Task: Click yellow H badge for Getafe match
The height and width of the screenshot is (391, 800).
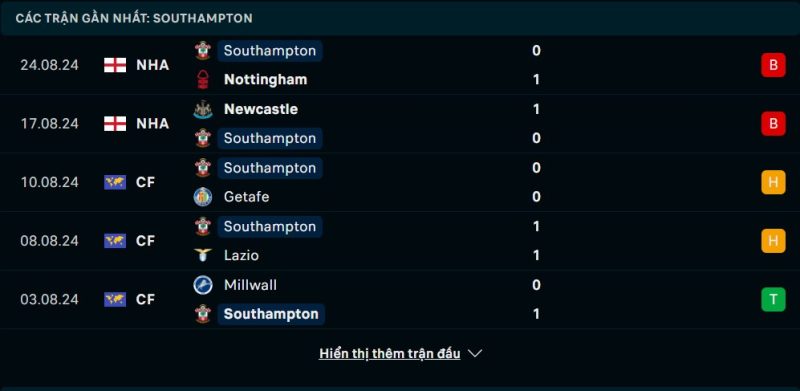Action: 773,182
